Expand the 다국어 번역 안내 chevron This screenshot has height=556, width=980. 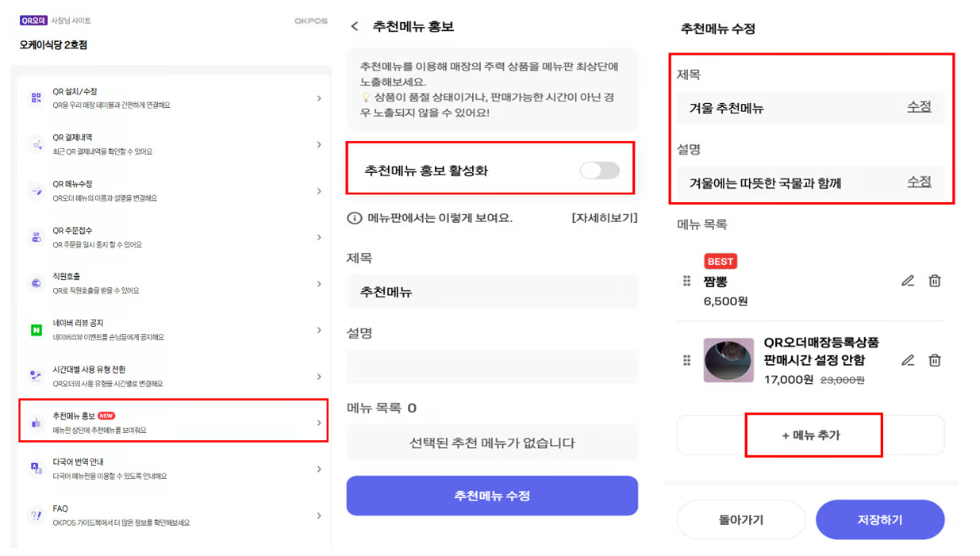pyautogui.click(x=319, y=470)
